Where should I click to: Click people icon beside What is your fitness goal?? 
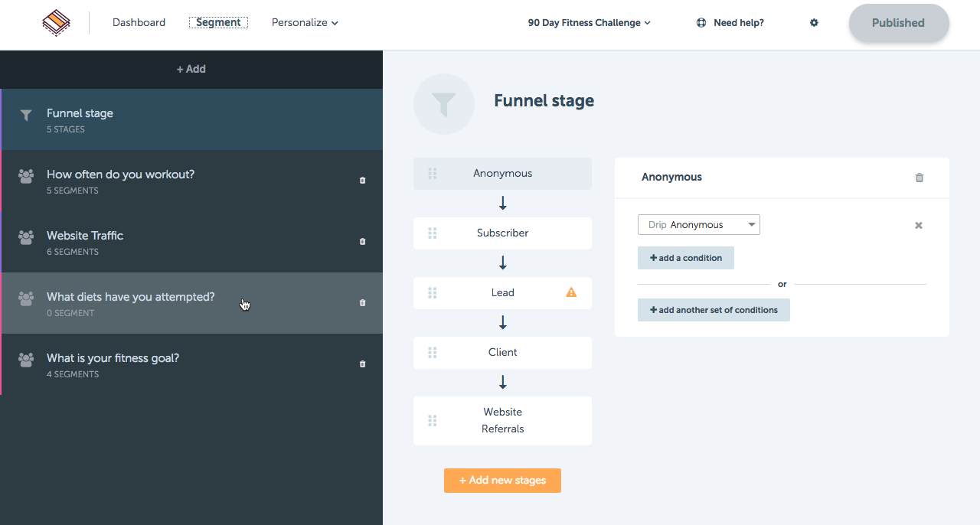point(26,360)
